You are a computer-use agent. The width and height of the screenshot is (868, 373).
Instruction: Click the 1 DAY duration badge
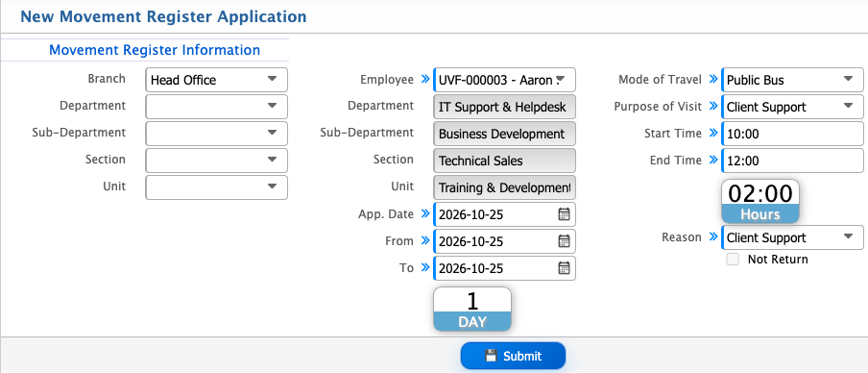pos(472,310)
